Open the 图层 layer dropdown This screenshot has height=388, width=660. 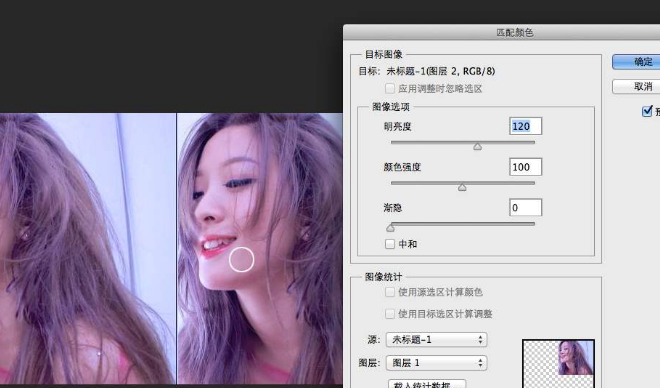point(436,363)
